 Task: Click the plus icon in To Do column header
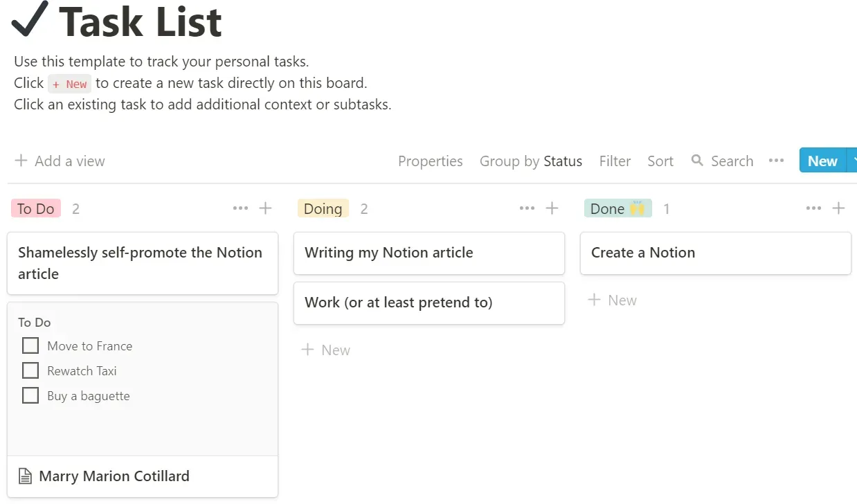click(265, 208)
